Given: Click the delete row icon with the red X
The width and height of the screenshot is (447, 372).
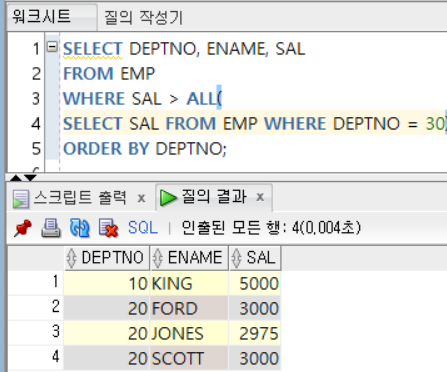Looking at the screenshot, I should (x=108, y=228).
